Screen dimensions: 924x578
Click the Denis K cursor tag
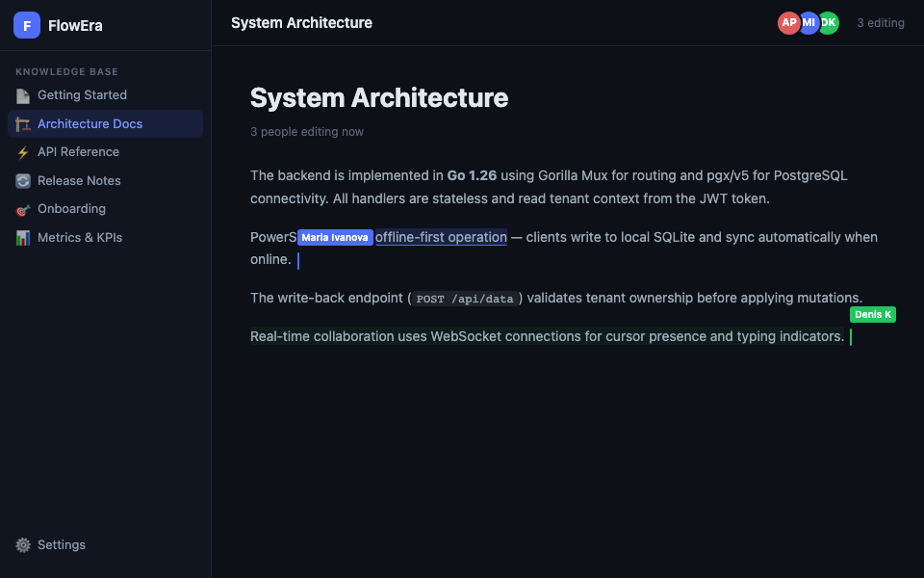tap(873, 315)
